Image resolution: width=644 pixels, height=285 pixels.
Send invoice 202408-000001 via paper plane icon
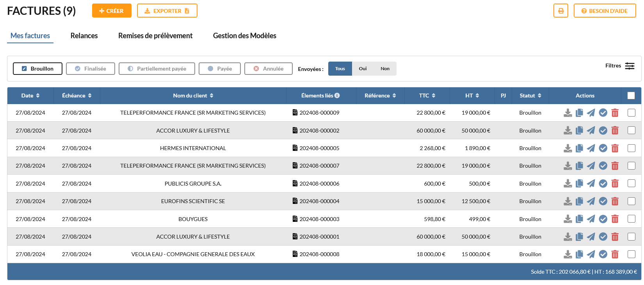pos(591,237)
